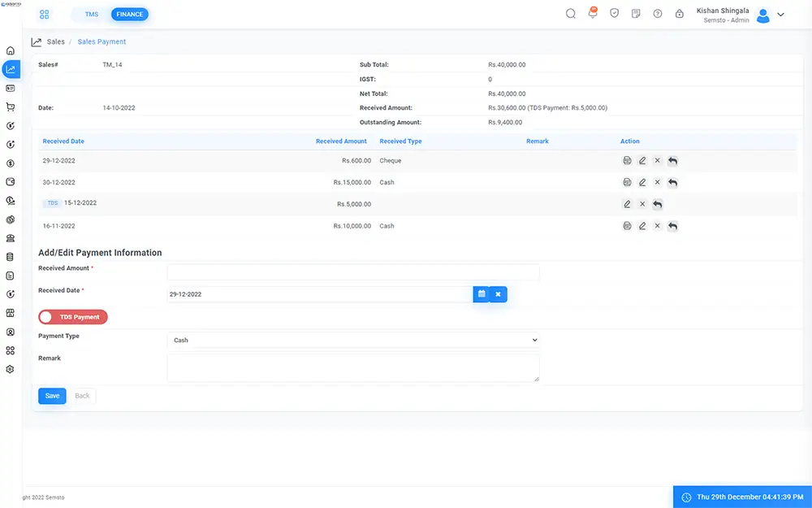Revert the TDS Rs.5,000.00 payment
This screenshot has width=812, height=508.
pos(658,204)
